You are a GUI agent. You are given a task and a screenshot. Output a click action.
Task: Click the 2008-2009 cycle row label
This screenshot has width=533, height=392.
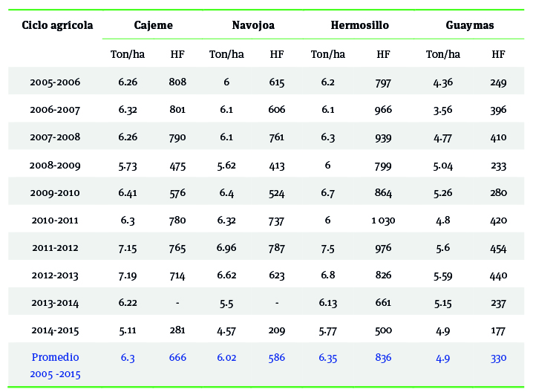click(56, 165)
